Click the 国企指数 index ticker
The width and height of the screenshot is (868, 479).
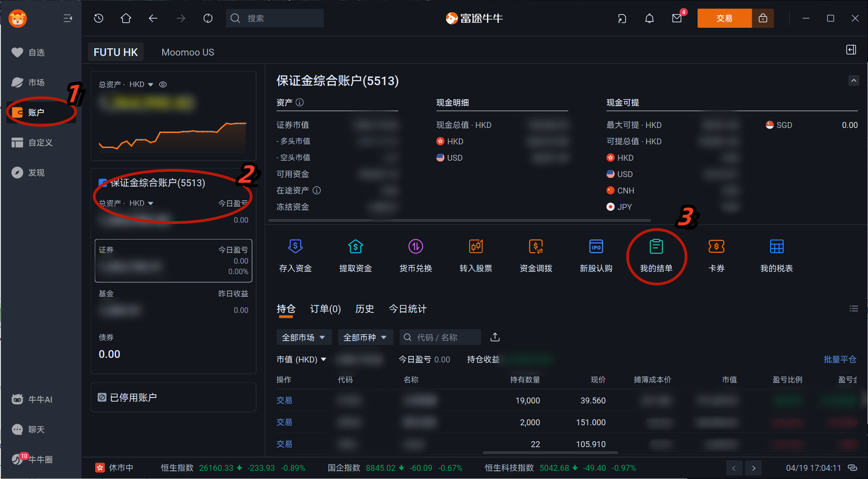(395, 468)
